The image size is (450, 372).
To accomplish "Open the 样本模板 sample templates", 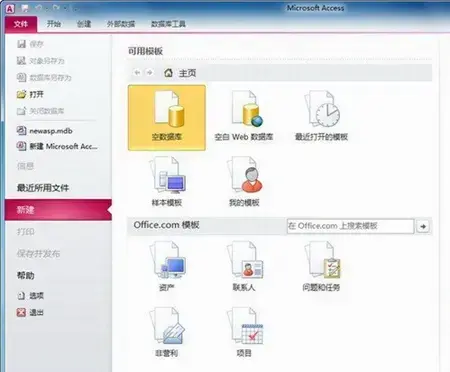I will click(x=167, y=182).
